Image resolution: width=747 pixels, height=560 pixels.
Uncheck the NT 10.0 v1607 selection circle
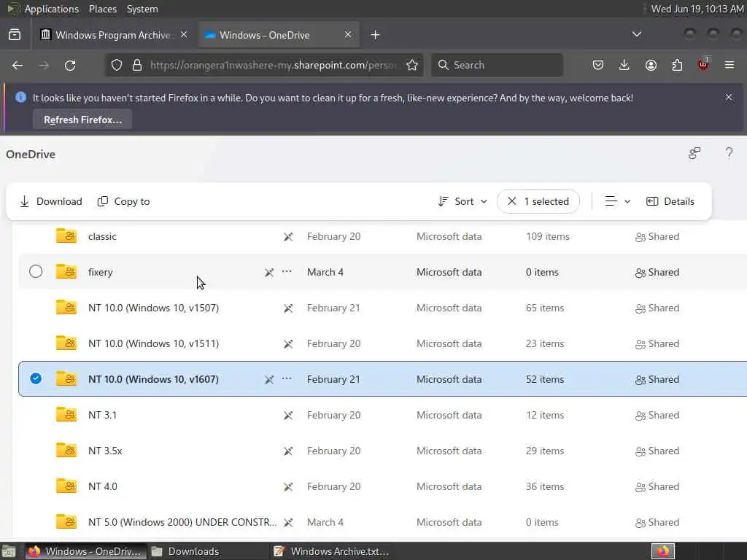(x=36, y=378)
